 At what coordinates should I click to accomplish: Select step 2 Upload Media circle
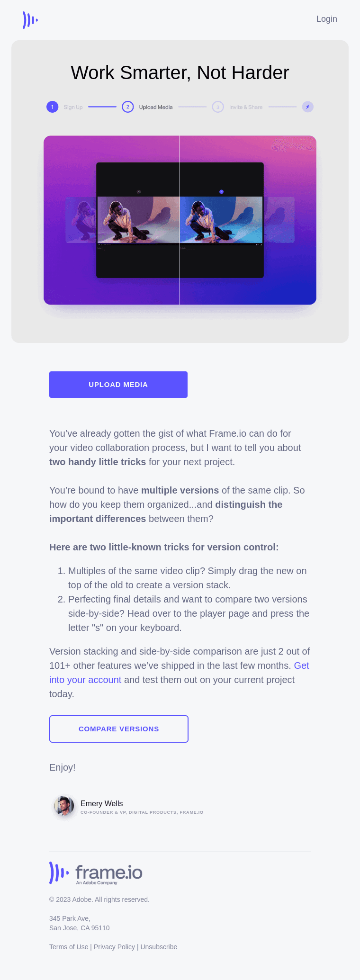[127, 107]
